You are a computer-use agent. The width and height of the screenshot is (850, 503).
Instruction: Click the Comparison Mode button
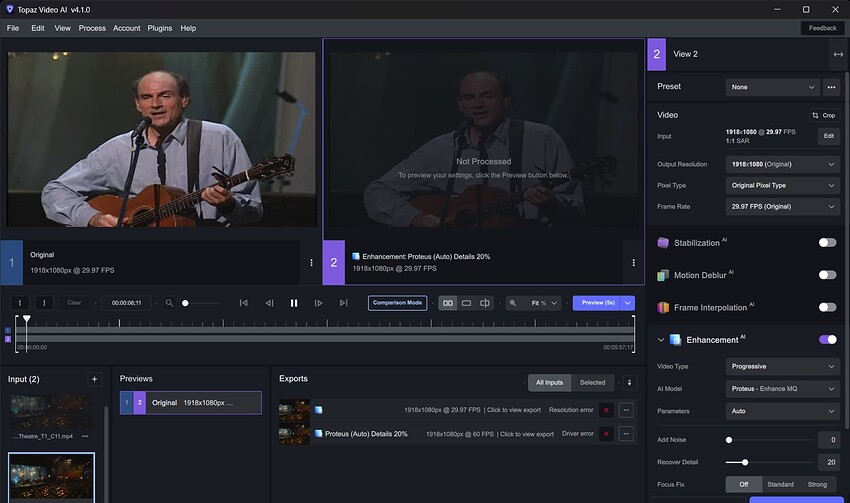pos(397,303)
